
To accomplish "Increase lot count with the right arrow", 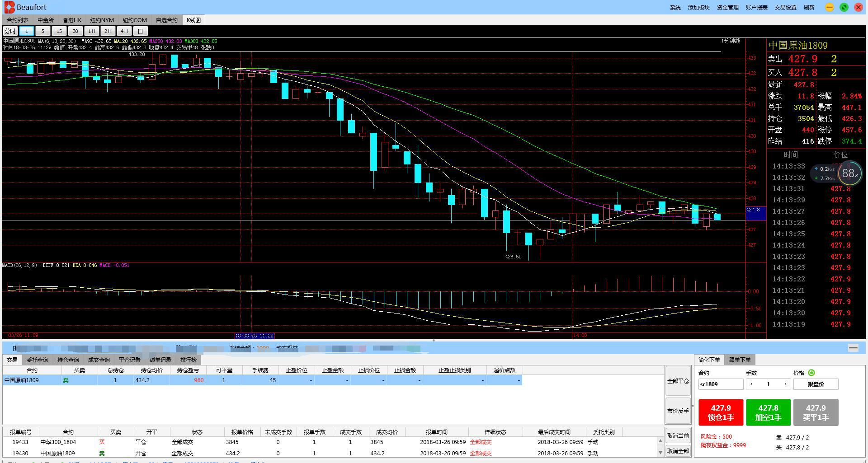I will coord(785,384).
